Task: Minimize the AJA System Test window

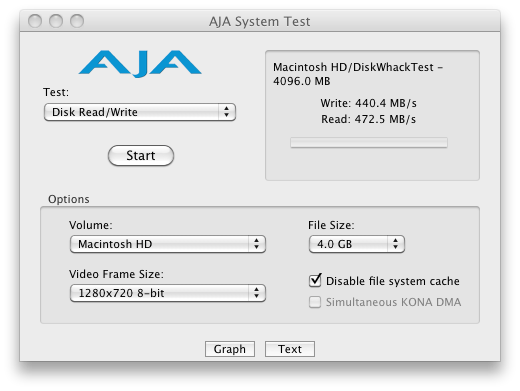Action: click(56, 21)
